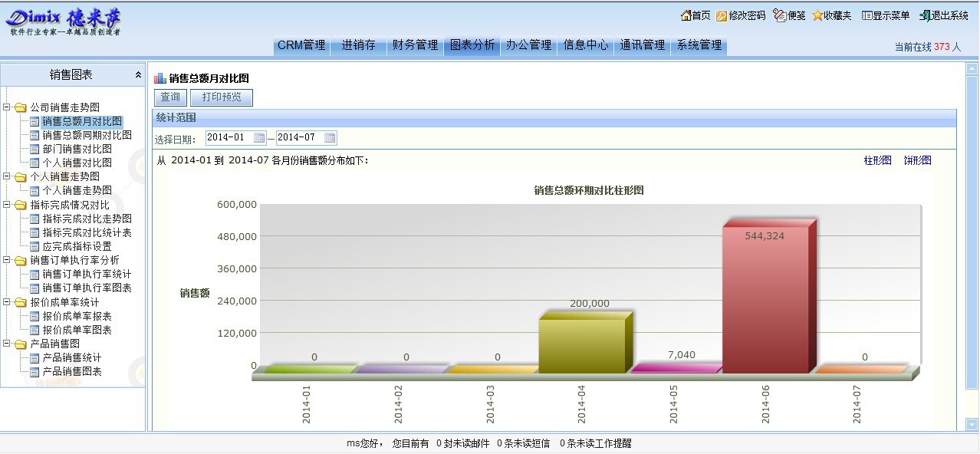
Task: Open end date calendar picker icon
Action: [x=330, y=138]
